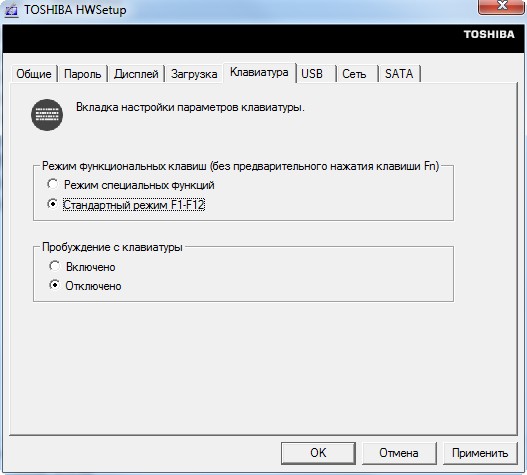Select the Клавиатура tab
527x475 pixels.
click(259, 72)
